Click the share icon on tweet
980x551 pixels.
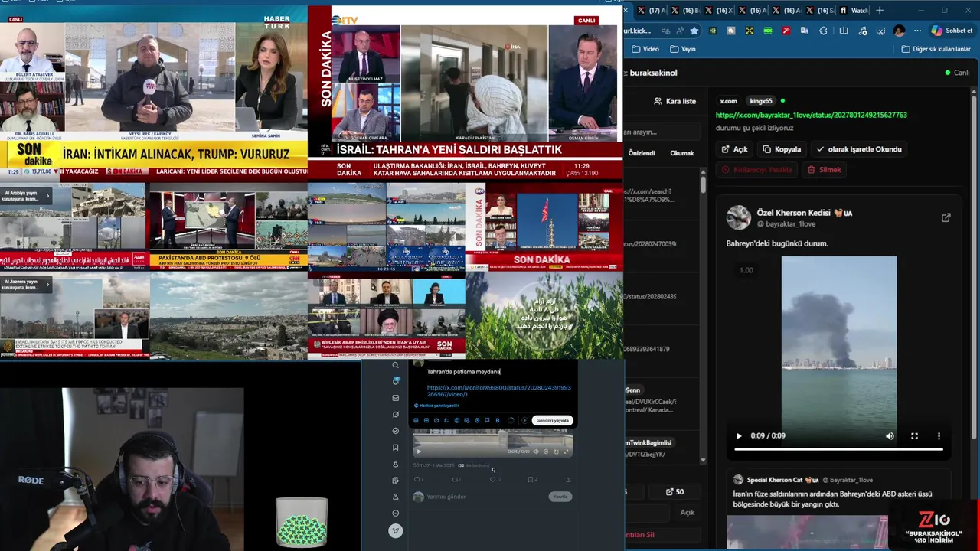(568, 480)
